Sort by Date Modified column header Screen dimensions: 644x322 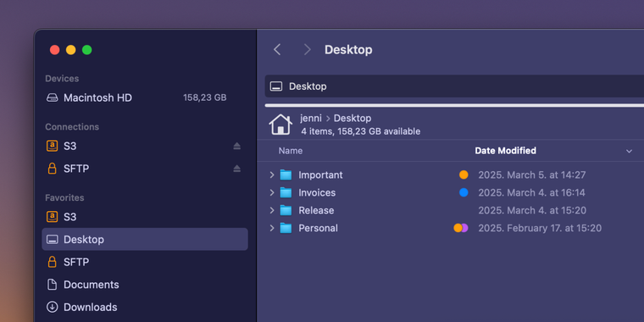click(505, 151)
